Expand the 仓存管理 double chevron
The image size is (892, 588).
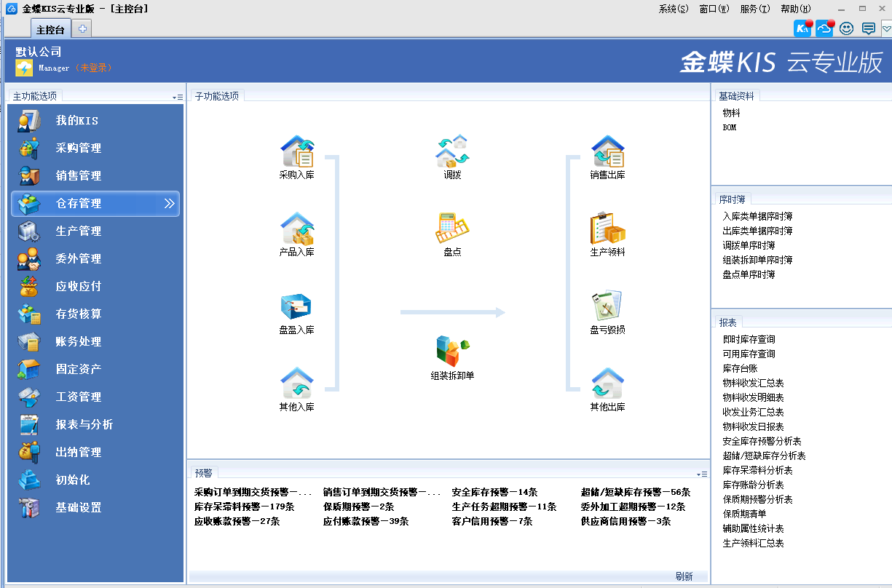(169, 204)
